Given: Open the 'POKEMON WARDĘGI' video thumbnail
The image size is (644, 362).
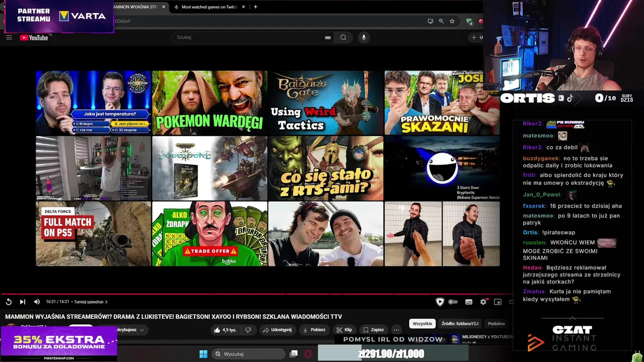Looking at the screenshot, I should (x=210, y=103).
